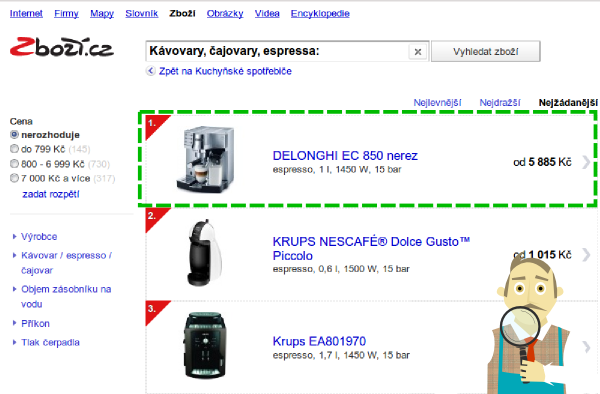Click the right chevron on the DELONGHI row
The image size is (600, 394).
click(586, 162)
